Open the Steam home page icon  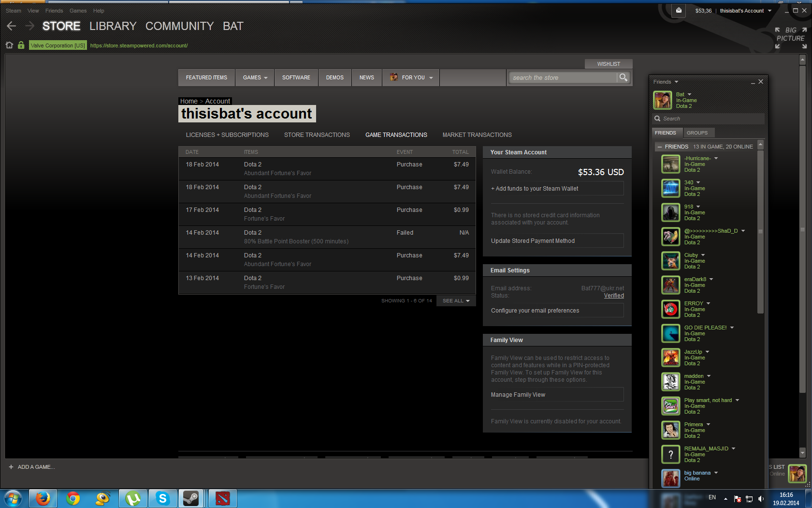click(x=9, y=45)
